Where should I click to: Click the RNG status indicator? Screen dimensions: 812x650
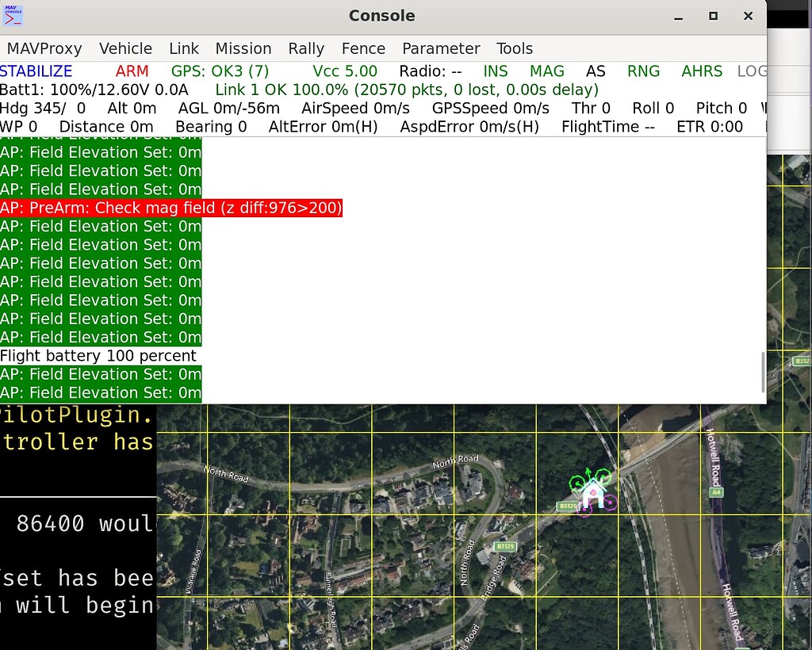pos(643,71)
